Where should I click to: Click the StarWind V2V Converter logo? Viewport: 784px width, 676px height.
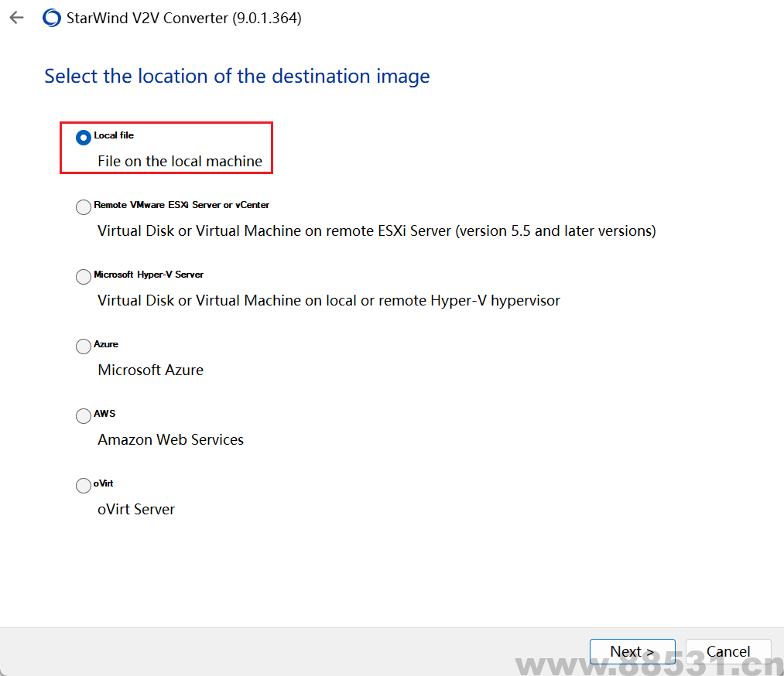[52, 19]
